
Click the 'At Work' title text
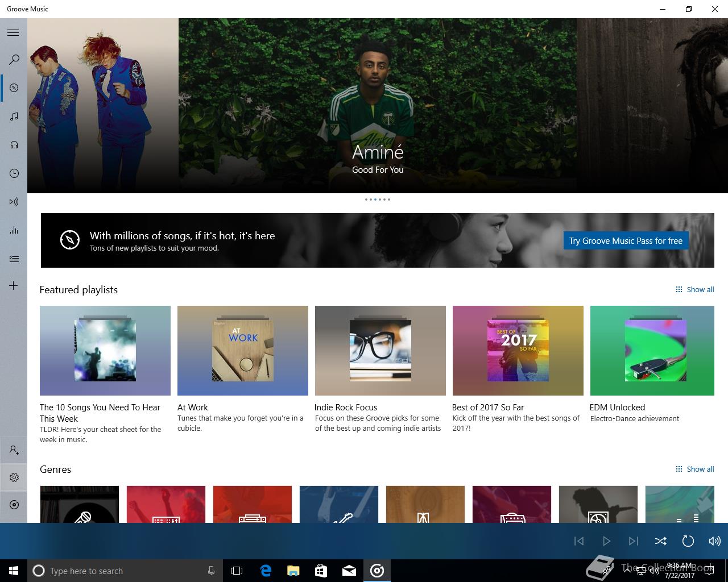click(x=193, y=407)
